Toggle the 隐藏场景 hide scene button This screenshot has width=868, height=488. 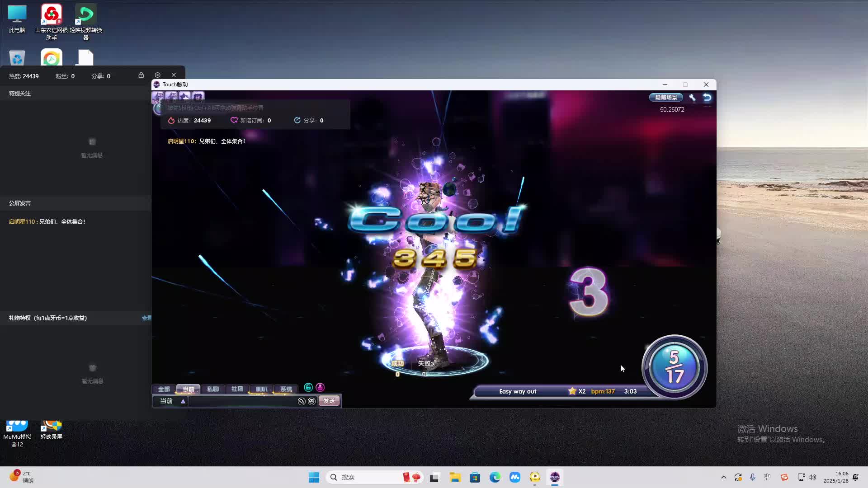666,98
